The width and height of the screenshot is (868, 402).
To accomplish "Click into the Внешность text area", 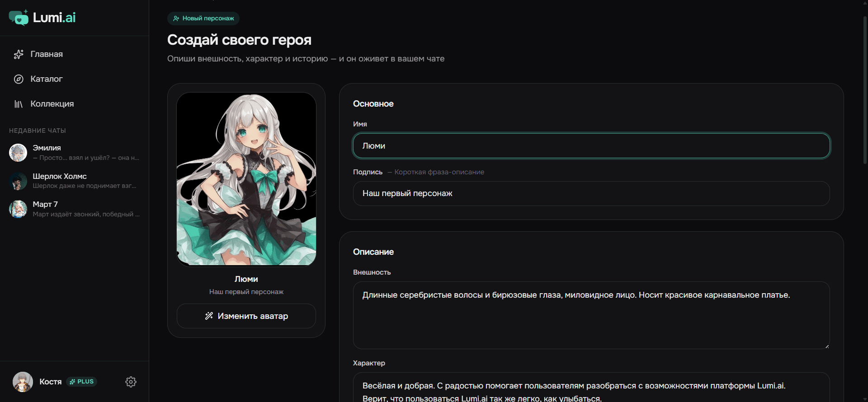I will tap(591, 315).
